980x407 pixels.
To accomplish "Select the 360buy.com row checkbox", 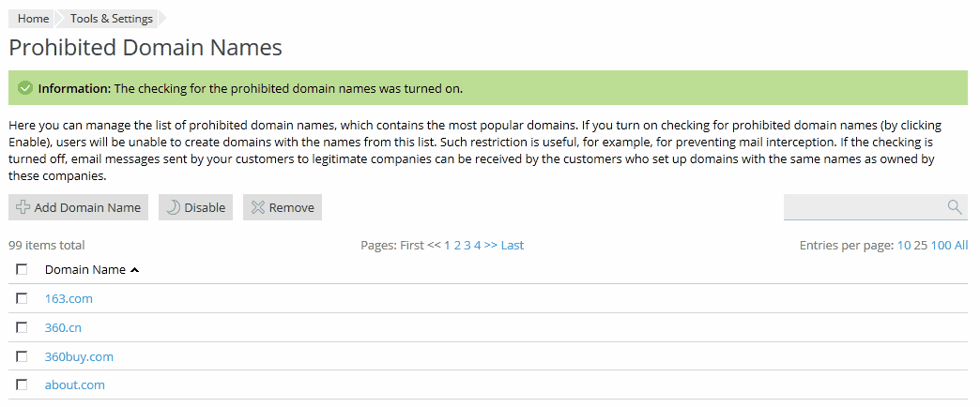I will [22, 356].
